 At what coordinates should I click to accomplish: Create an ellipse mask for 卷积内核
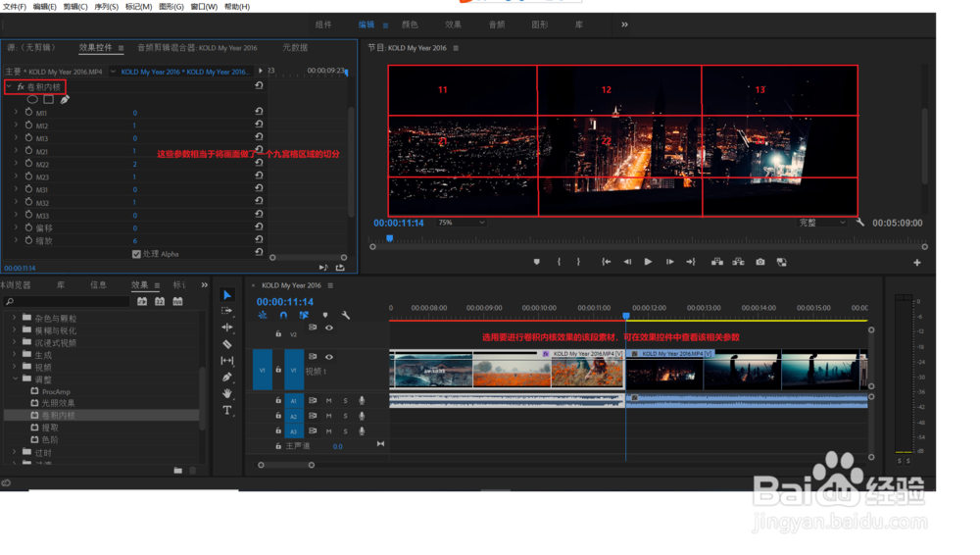(32, 100)
